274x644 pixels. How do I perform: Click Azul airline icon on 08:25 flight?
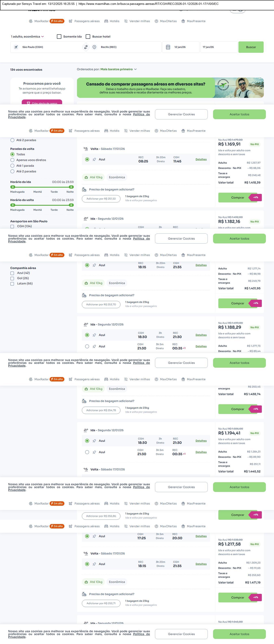[94, 160]
